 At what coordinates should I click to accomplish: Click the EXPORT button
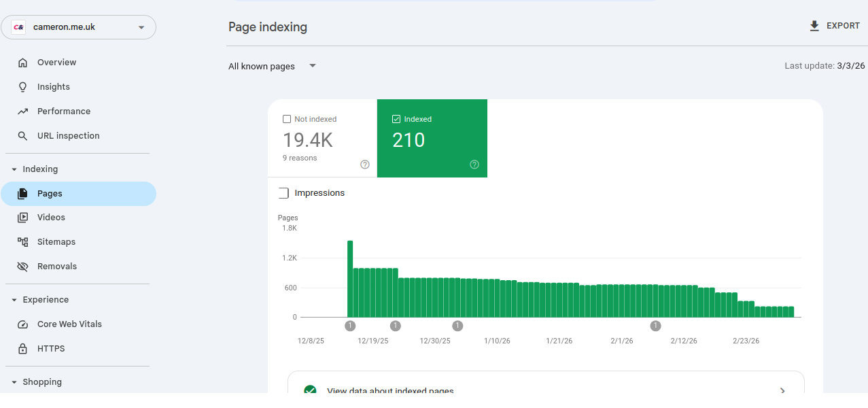click(x=835, y=25)
